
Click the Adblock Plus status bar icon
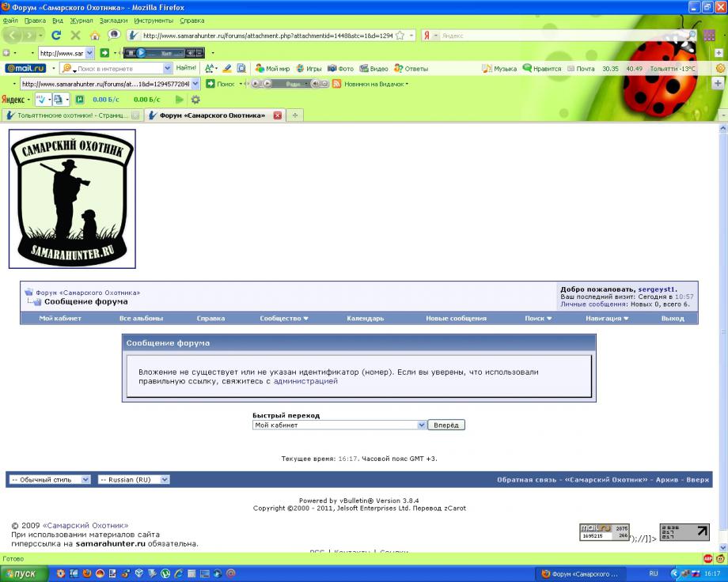point(708,558)
